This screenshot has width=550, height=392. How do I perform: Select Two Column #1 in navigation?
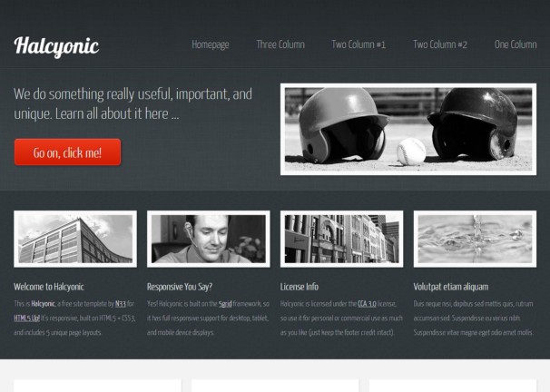358,44
